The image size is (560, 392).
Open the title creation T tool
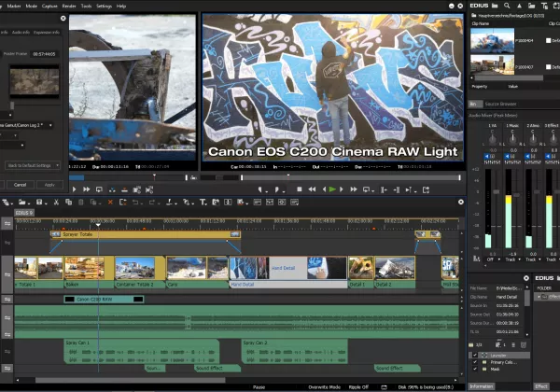(203, 203)
